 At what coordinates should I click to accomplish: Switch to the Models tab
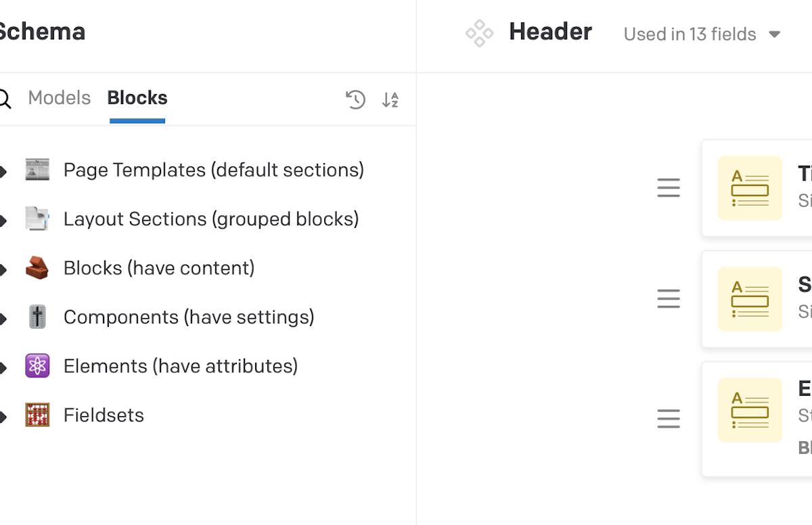click(59, 98)
